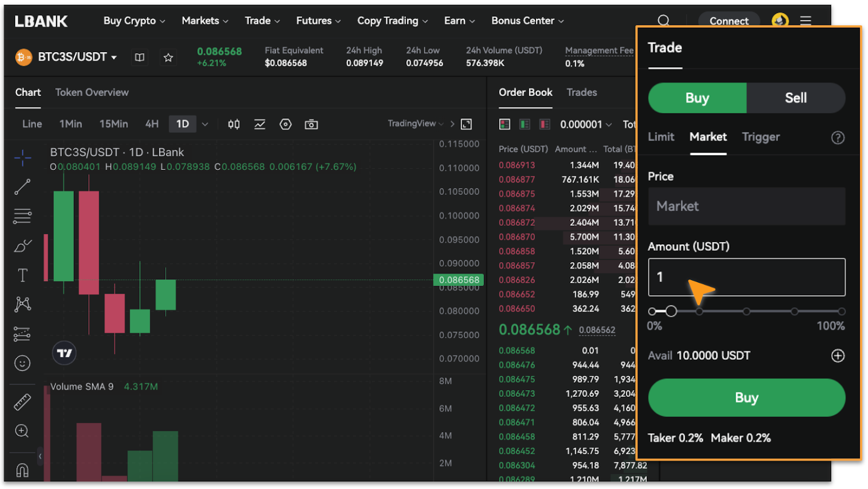Click the Amount input field
868x489 pixels.
746,277
